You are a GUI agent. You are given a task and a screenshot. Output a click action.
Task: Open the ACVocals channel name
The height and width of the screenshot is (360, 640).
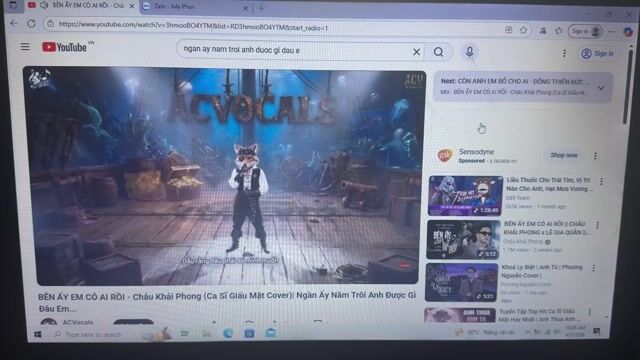(x=78, y=322)
